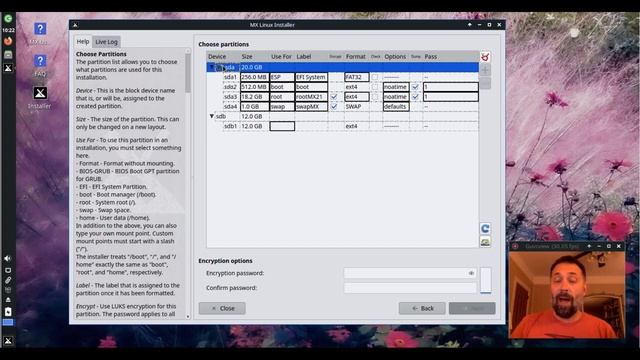Uncheck Encrypt checkbox for sda3

[334, 97]
